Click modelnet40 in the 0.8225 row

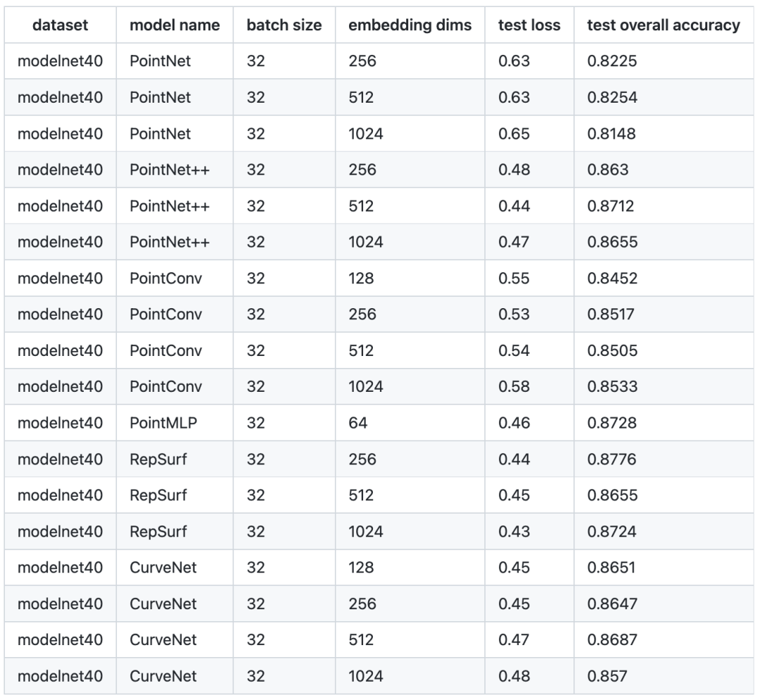click(x=60, y=61)
